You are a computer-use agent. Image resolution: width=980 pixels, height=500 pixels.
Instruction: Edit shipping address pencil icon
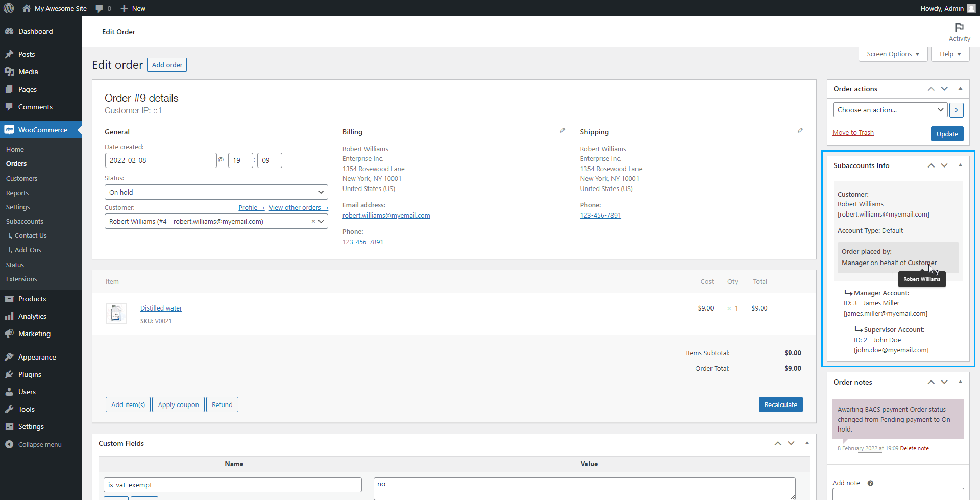click(x=800, y=131)
